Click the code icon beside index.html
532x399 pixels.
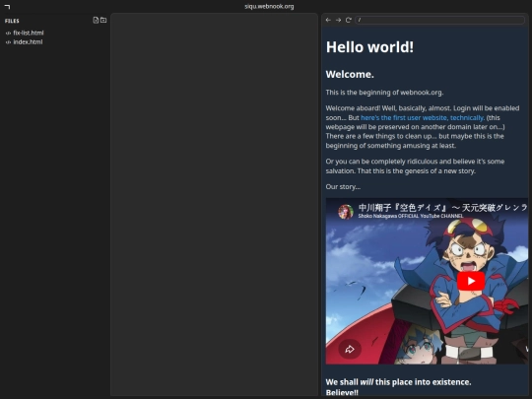tap(9, 42)
